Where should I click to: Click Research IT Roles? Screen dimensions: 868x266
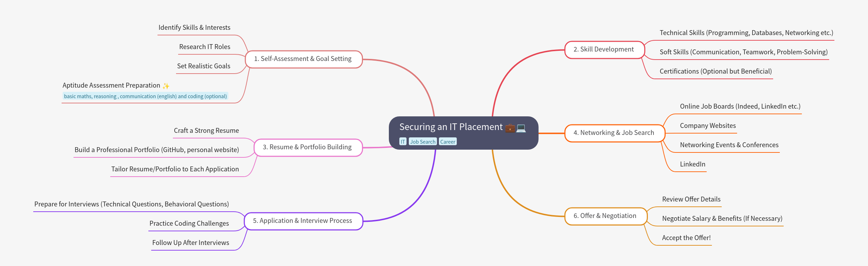tap(205, 47)
